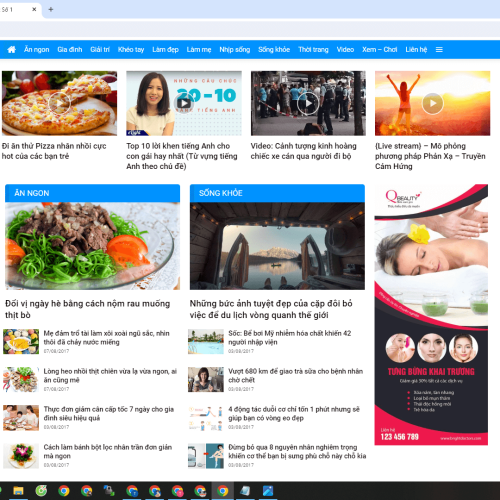Open the Liên hệ menu item

point(416,50)
